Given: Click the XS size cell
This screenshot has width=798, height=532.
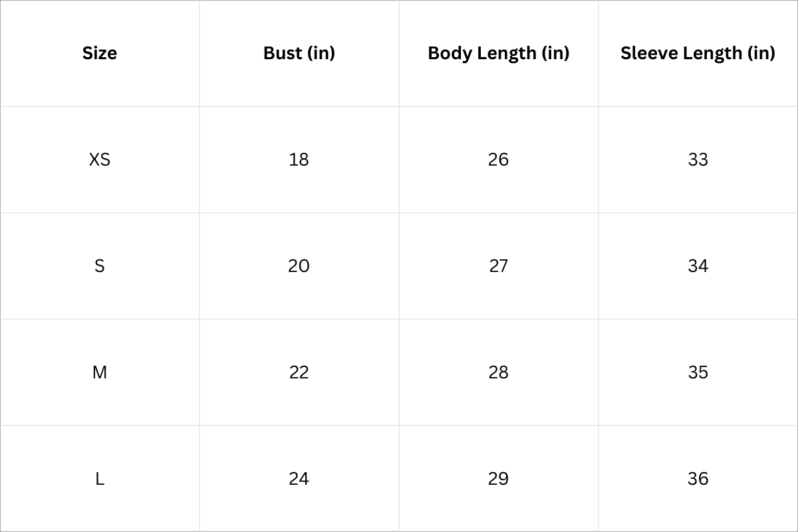Looking at the screenshot, I should 100,160.
